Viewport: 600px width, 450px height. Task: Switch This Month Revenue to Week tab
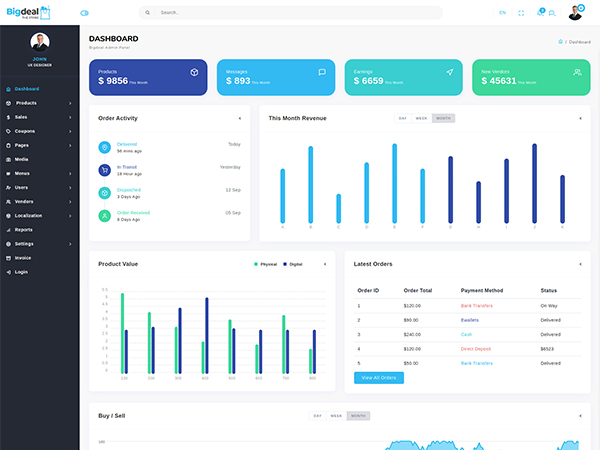pos(421,118)
